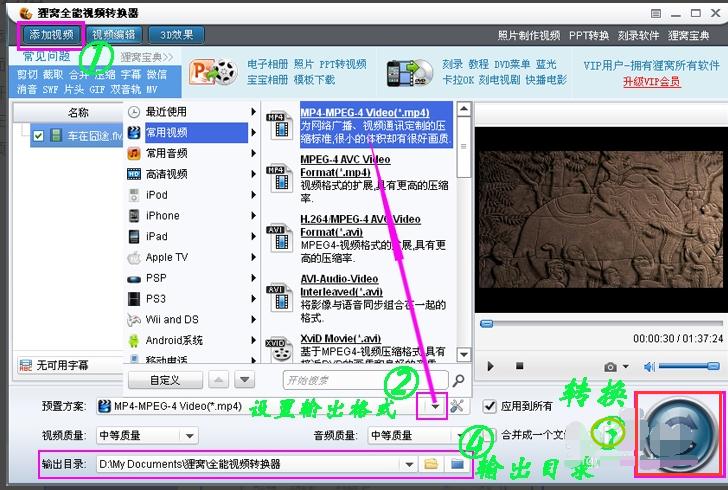Select the iPad device icon
Image resolution: width=728 pixels, height=490 pixels.
tap(134, 236)
